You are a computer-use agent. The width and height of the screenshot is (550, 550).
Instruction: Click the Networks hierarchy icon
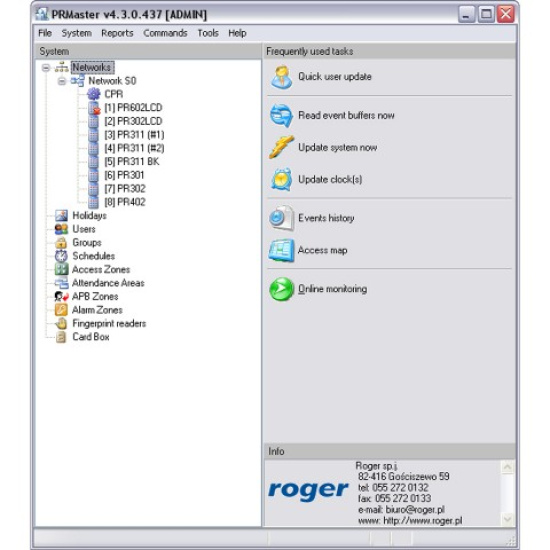62,67
